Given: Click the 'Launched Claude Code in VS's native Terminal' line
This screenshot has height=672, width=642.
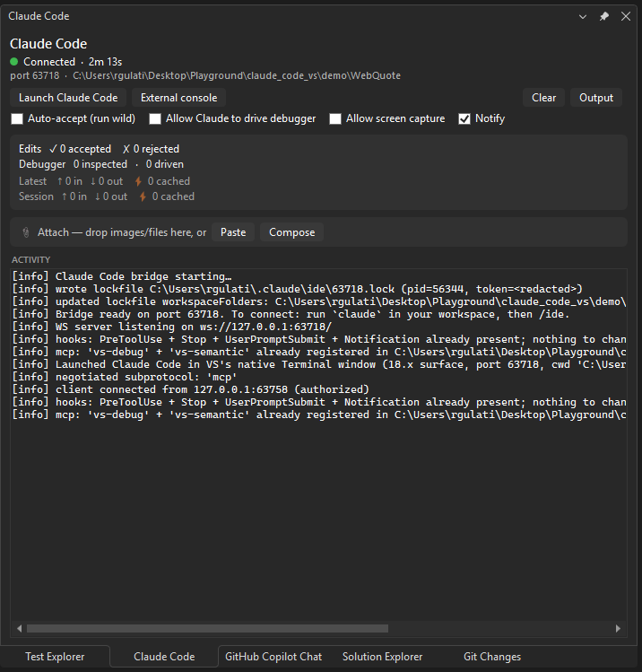Looking at the screenshot, I should point(319,364).
